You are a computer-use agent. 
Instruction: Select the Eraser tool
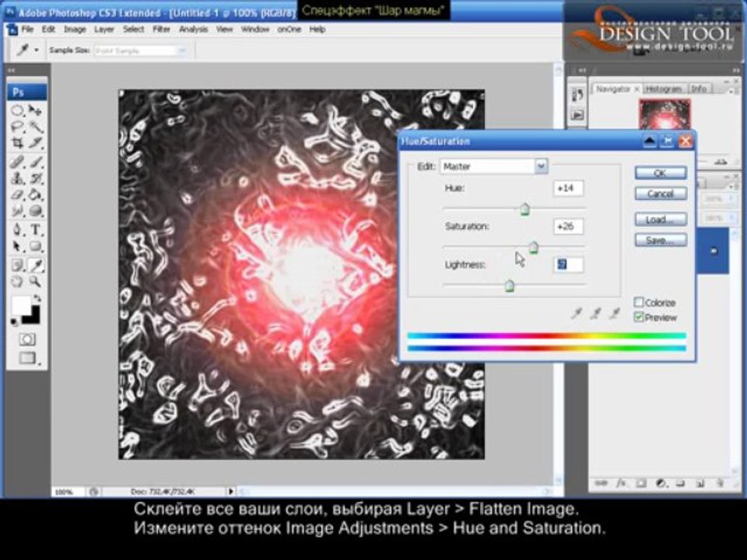point(18,194)
